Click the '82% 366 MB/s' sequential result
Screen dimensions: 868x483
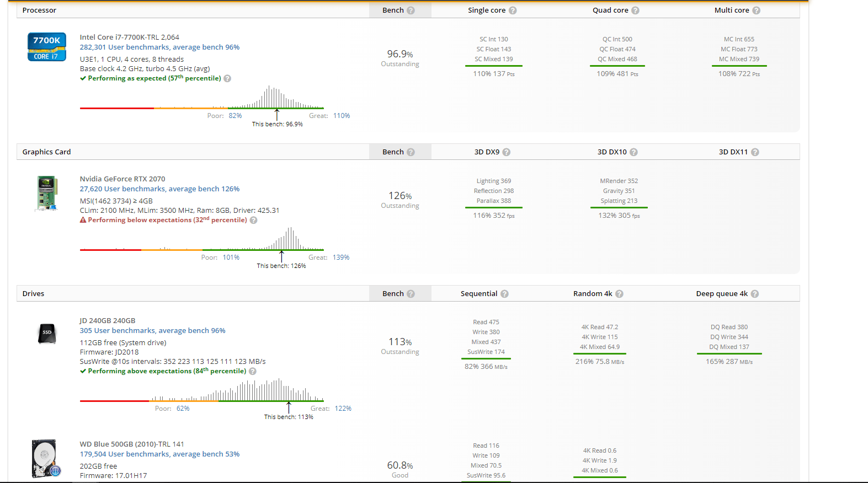click(486, 367)
